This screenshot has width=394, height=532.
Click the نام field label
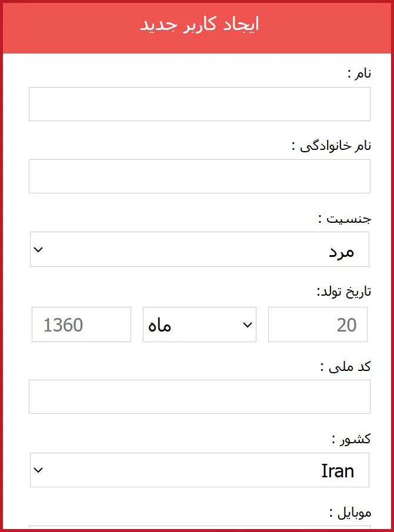(x=359, y=73)
